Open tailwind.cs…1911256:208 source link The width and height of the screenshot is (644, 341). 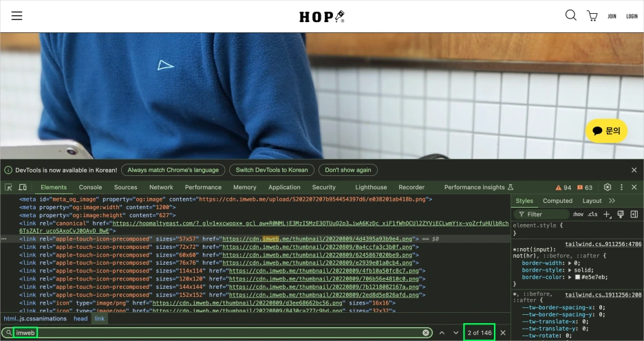[x=603, y=295]
